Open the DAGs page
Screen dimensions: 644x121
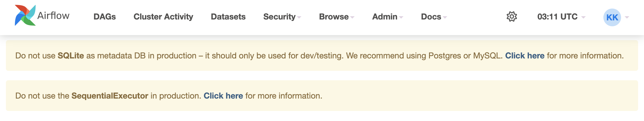(104, 17)
